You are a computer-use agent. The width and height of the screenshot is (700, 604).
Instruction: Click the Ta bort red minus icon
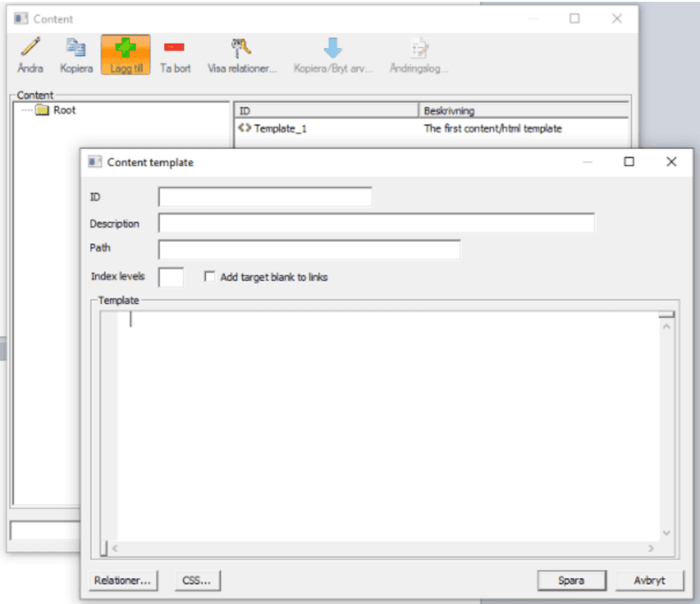click(x=175, y=48)
